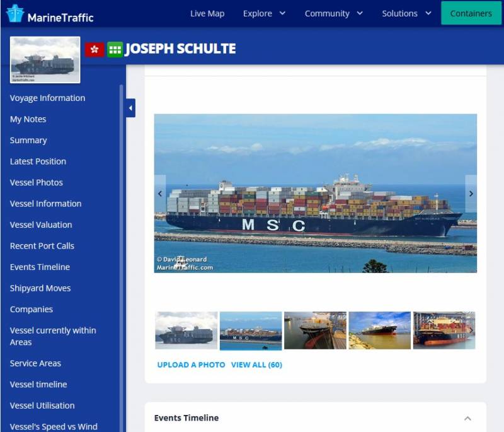Open Companies section in sidebar
The width and height of the screenshot is (504, 432).
point(31,310)
